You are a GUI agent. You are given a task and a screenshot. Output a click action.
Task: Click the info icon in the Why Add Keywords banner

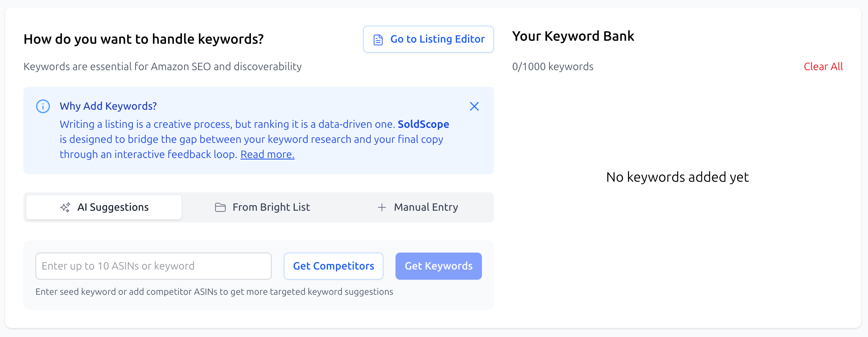pyautogui.click(x=43, y=106)
